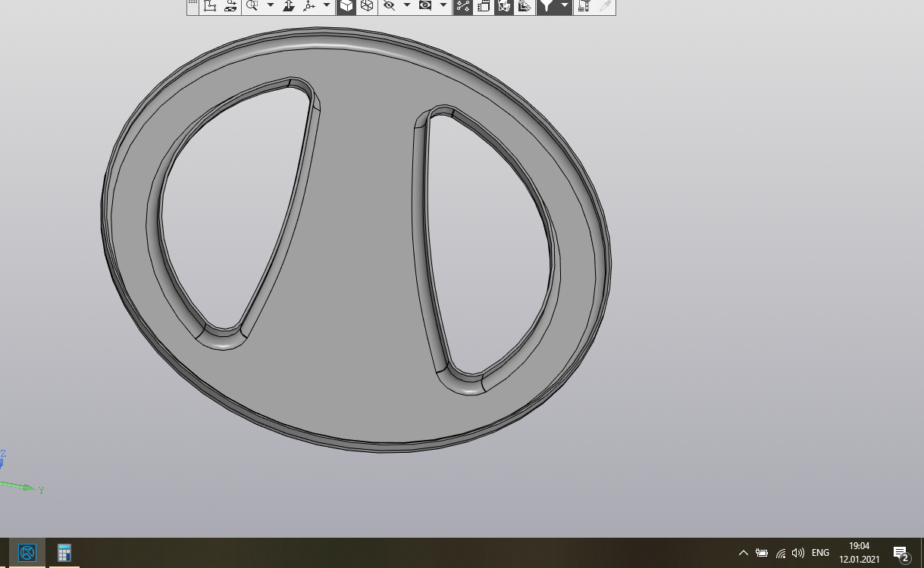Click the volume speaker tray icon
The image size is (924, 568).
[x=798, y=553]
